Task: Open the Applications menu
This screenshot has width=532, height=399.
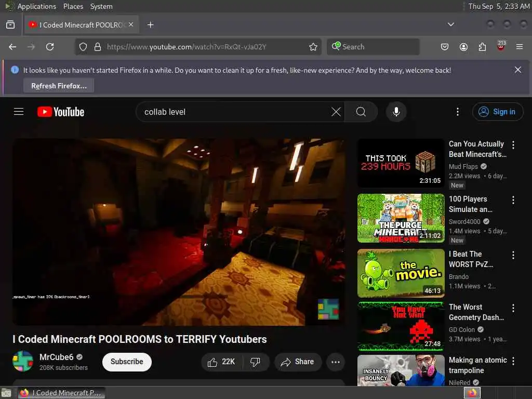Action: (37, 6)
